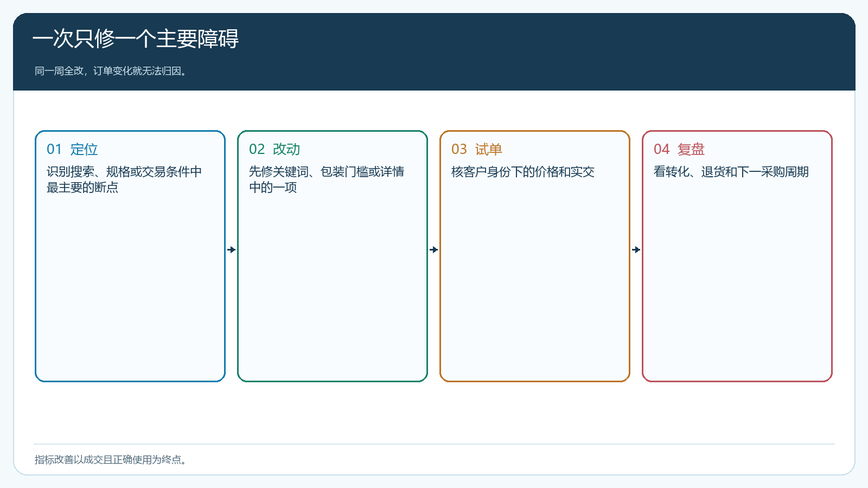
Task: Click the heading 03 试单
Action: [477, 149]
